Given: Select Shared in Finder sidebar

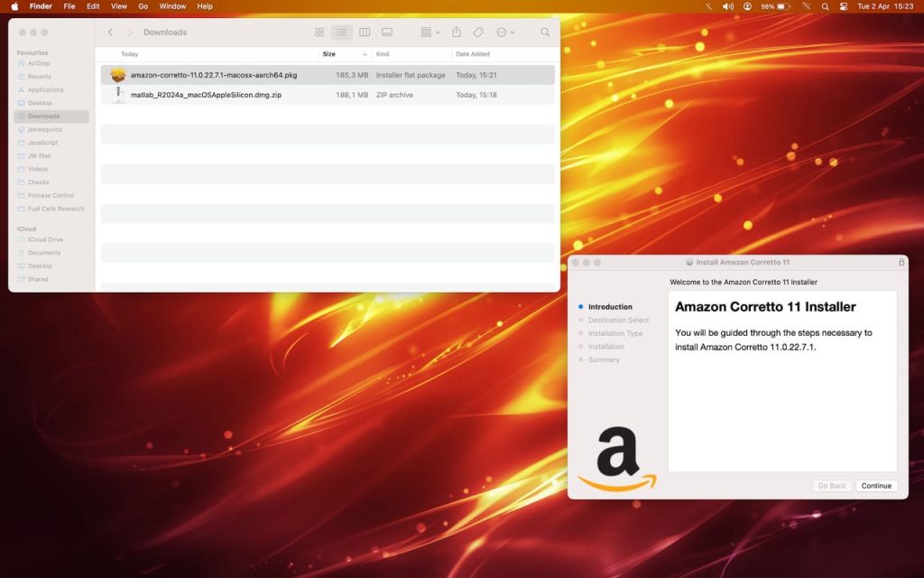Looking at the screenshot, I should (37, 279).
